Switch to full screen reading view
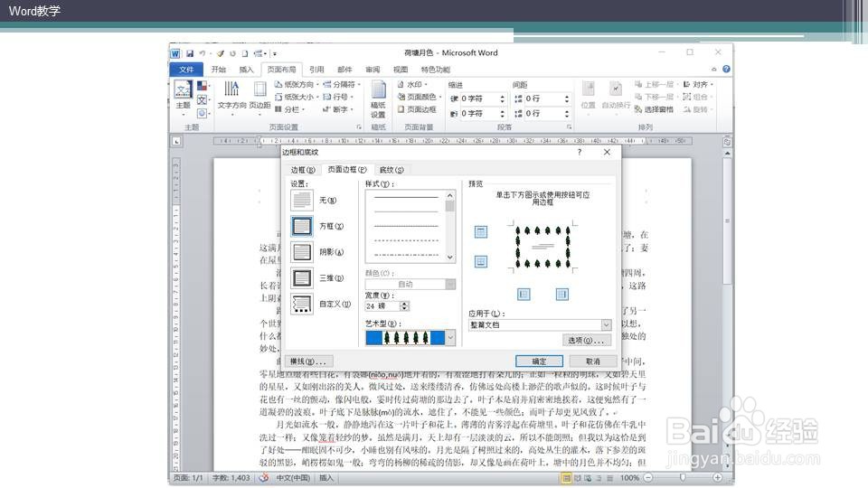 coord(578,477)
